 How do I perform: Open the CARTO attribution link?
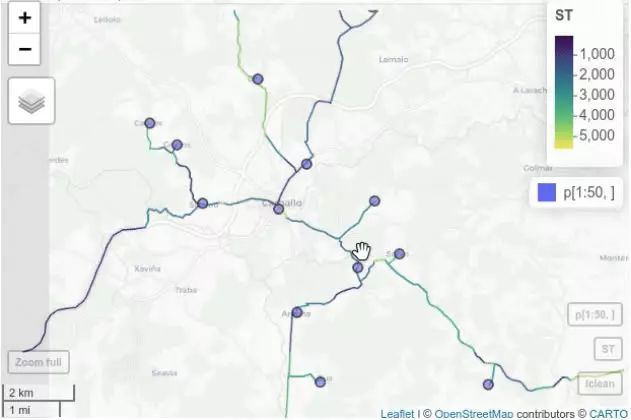[x=608, y=414]
